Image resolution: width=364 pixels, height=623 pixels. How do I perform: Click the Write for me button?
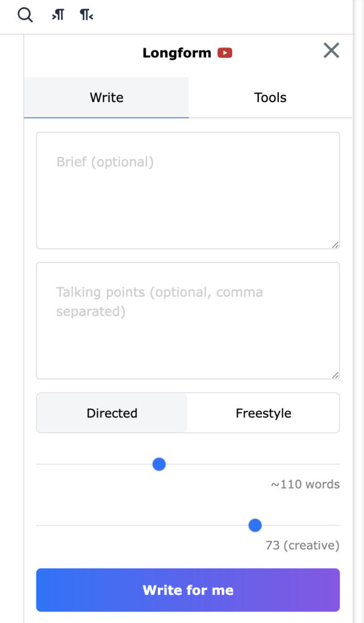click(188, 590)
